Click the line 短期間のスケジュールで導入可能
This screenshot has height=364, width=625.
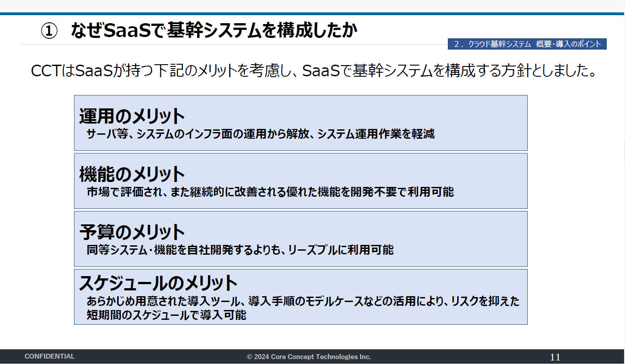tap(166, 315)
